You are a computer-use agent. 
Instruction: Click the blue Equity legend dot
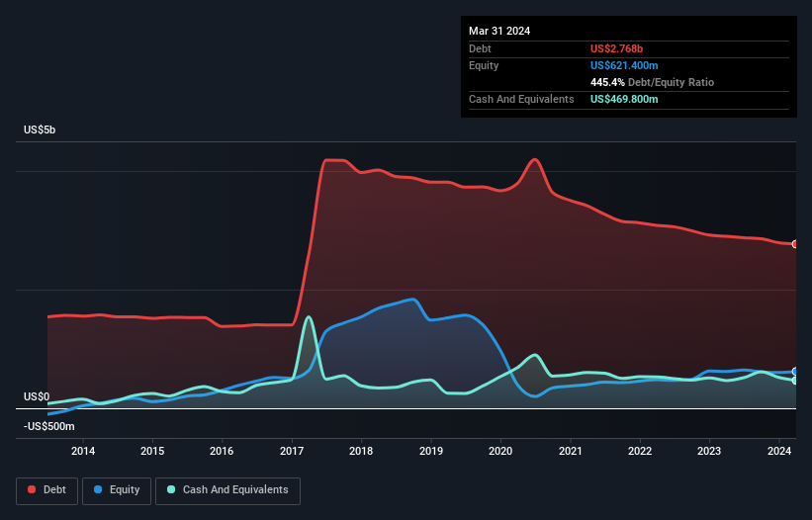point(98,489)
